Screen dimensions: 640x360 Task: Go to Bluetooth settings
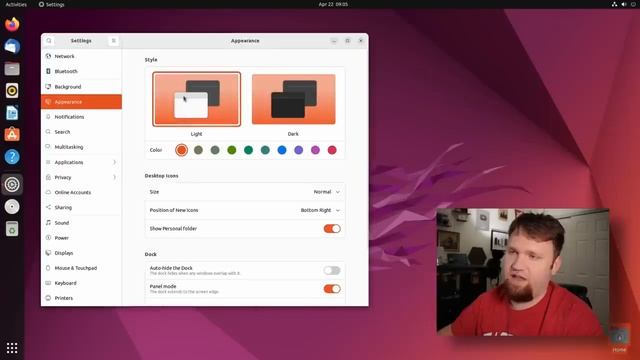click(81, 71)
